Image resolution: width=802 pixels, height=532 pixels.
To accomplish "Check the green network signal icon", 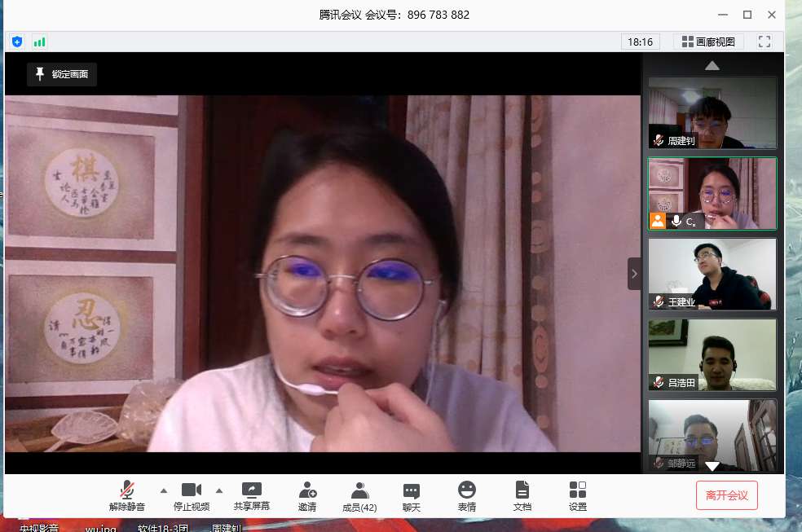I will [x=39, y=42].
